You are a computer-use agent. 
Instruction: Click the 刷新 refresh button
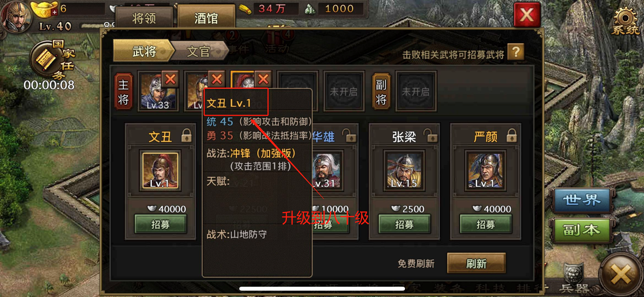[476, 263]
